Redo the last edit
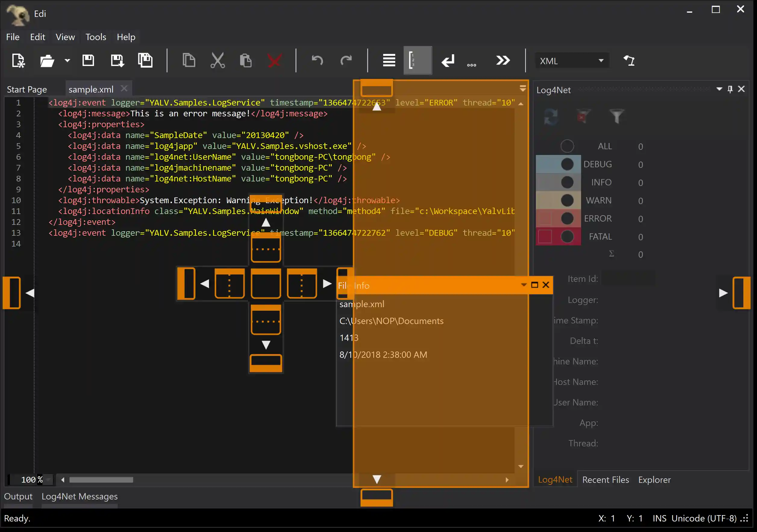Viewport: 757px width, 532px height. tap(346, 60)
